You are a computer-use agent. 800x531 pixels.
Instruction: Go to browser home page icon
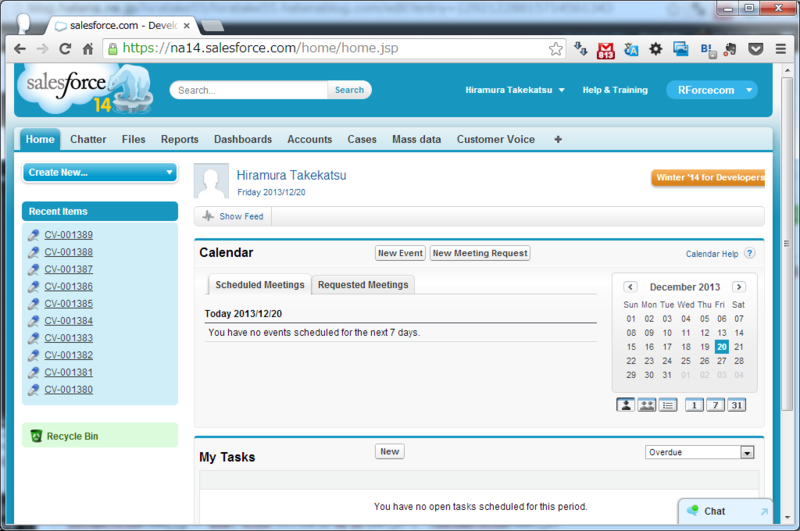(88, 49)
